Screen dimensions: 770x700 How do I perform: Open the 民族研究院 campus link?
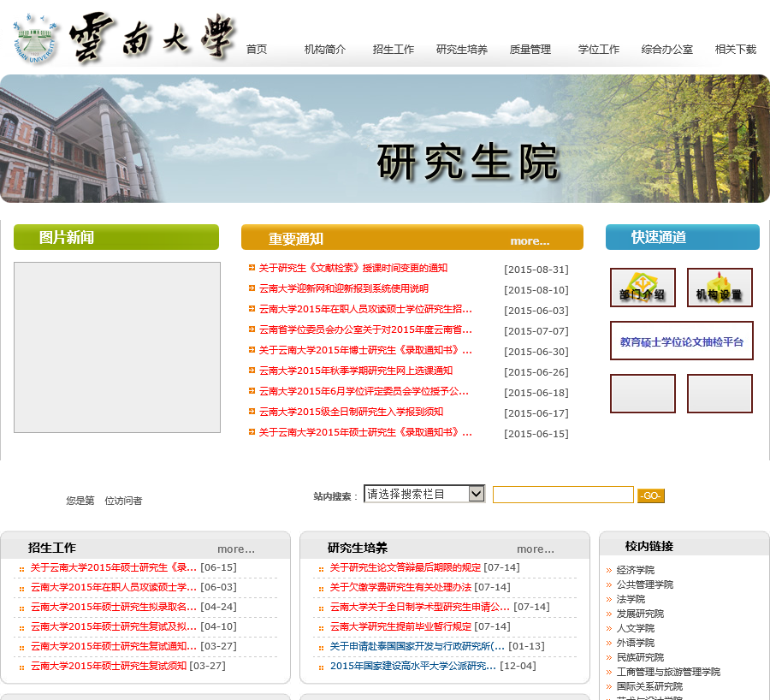click(x=640, y=656)
